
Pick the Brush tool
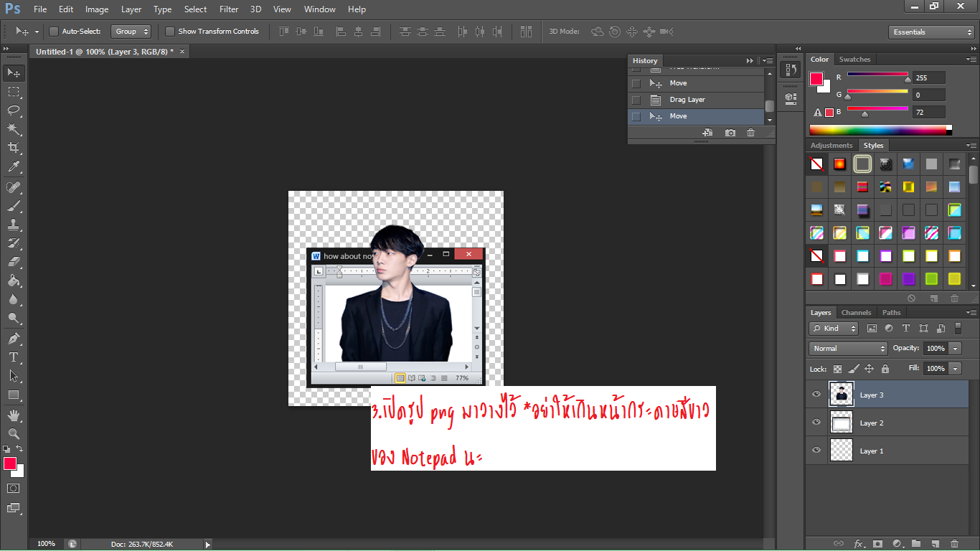(14, 206)
